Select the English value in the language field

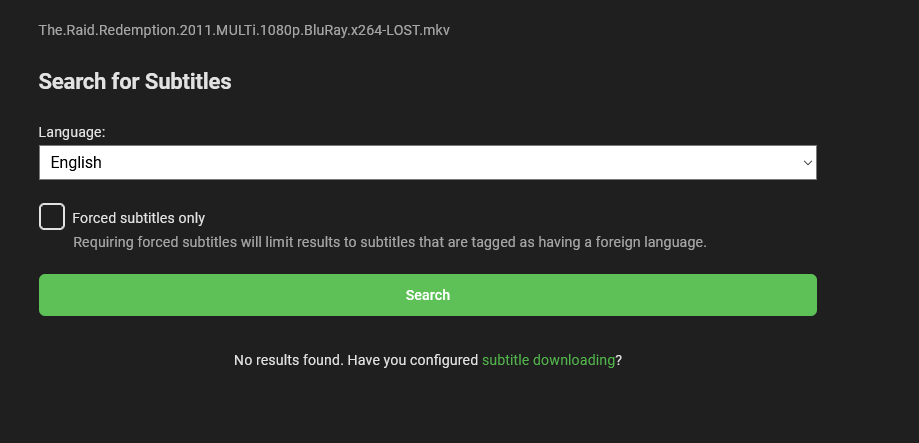tap(77, 162)
